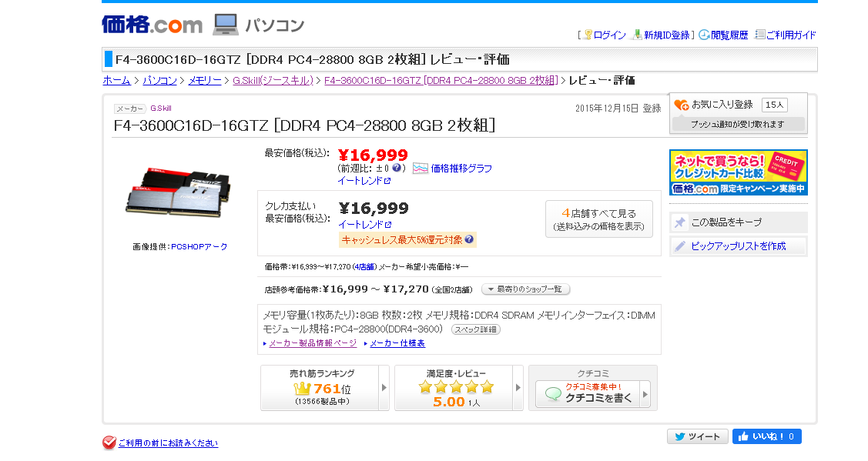Open 満足度・レビュー 5.00 panel
The image size is (868, 461).
pyautogui.click(x=454, y=388)
